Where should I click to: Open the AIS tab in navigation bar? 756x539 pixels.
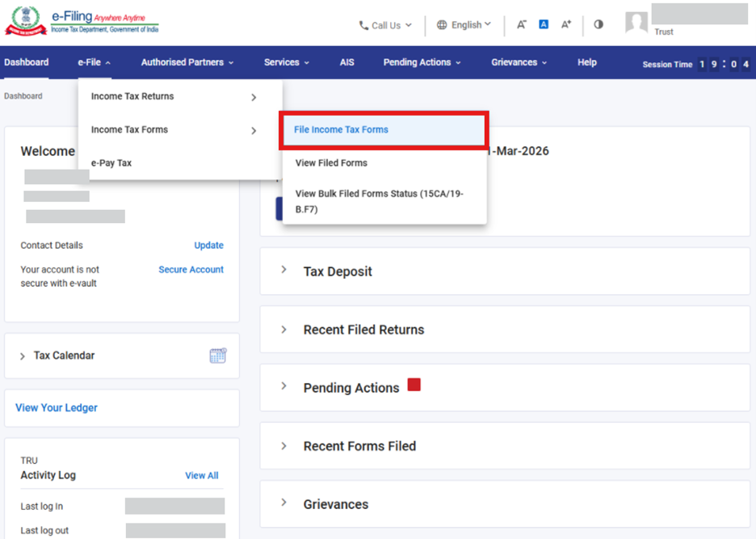(346, 62)
